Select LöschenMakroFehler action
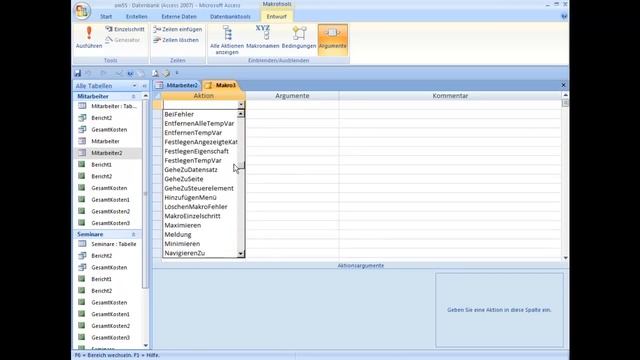This screenshot has height=360, width=640. [x=200, y=207]
